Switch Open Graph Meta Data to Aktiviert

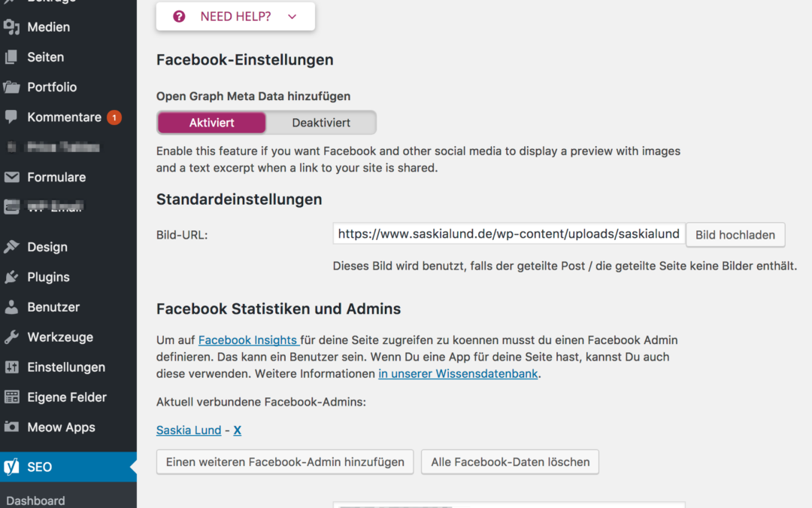(212, 123)
